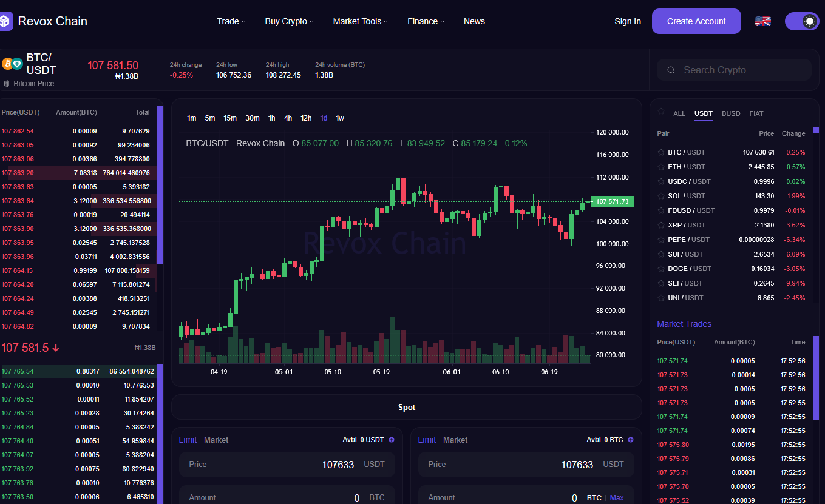Click the order book scrollbar
The image size is (825, 504).
160,185
